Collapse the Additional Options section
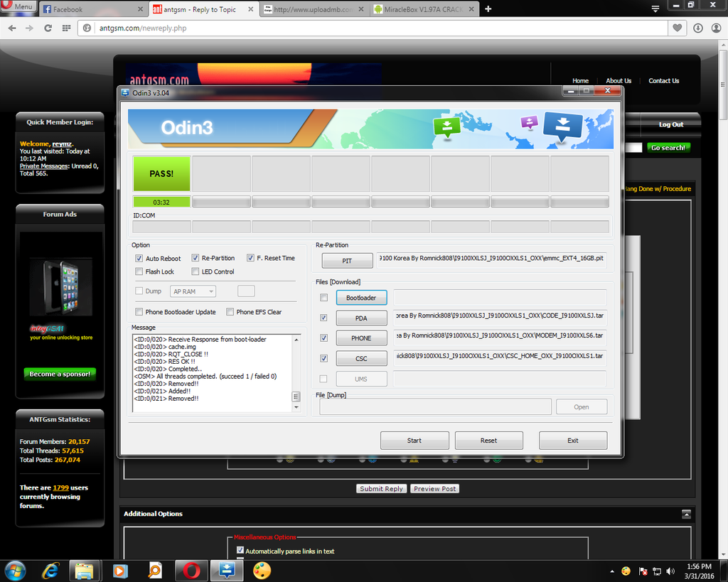This screenshot has width=728, height=582. [686, 514]
